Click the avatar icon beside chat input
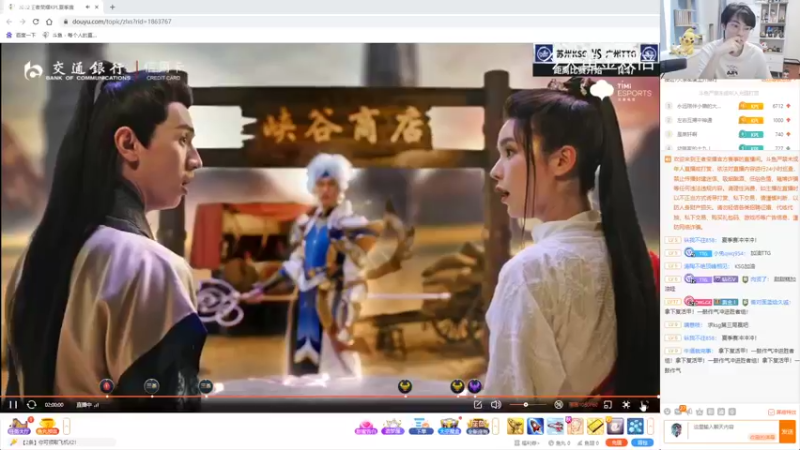 pos(677,430)
